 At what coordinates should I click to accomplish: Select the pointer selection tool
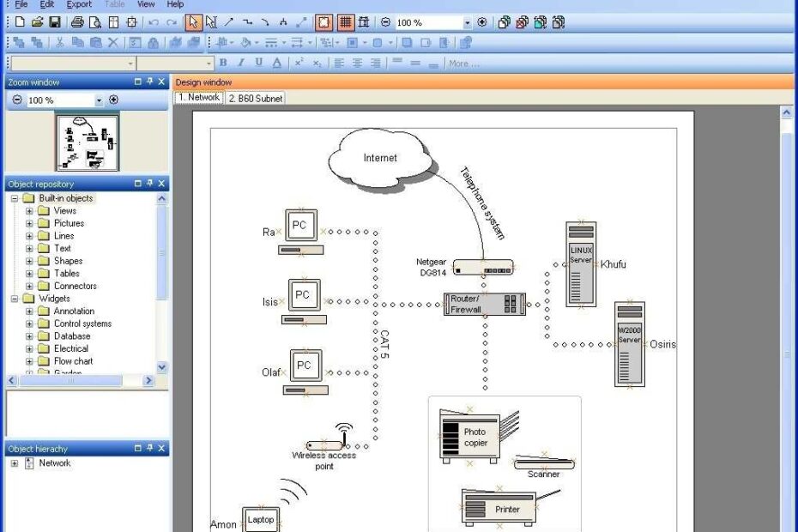[194, 23]
